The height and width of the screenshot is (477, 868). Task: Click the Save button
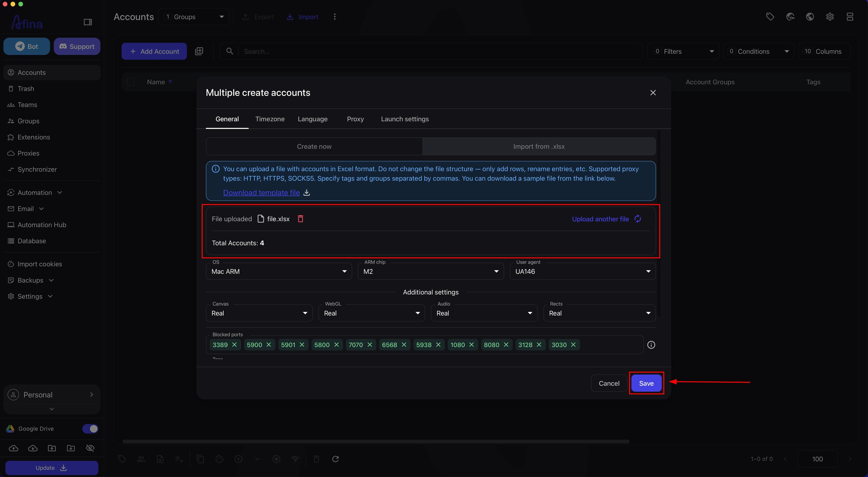(x=646, y=383)
